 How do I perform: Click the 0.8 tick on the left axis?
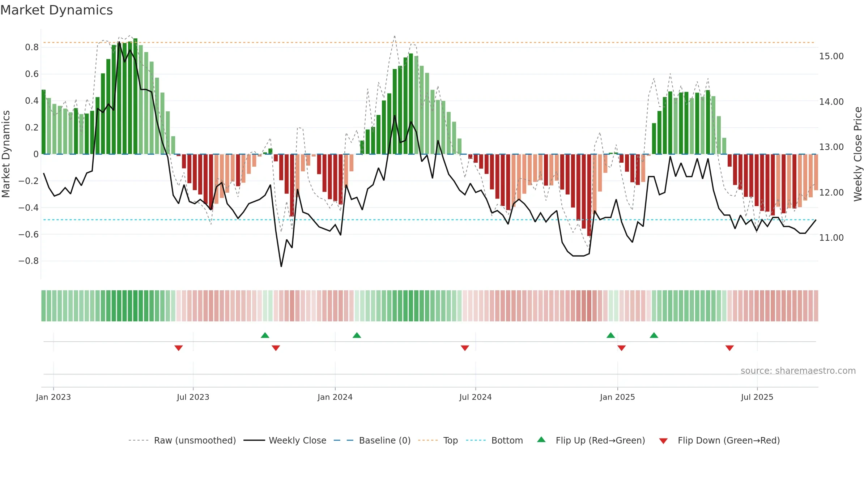(32, 47)
